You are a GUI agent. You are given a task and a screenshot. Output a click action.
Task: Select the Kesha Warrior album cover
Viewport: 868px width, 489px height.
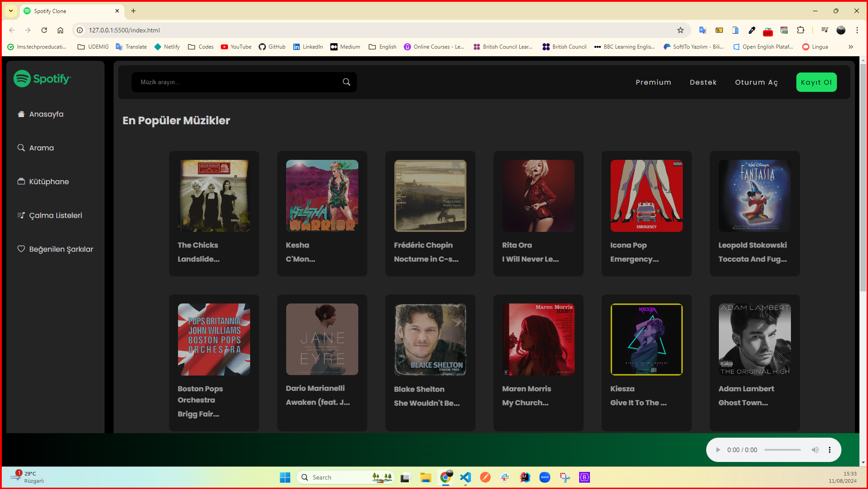[322, 196]
